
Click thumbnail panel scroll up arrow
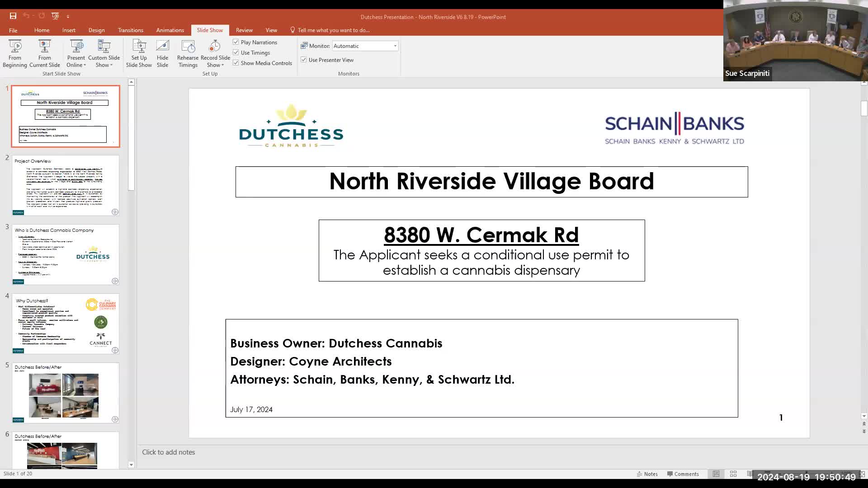pos(131,82)
